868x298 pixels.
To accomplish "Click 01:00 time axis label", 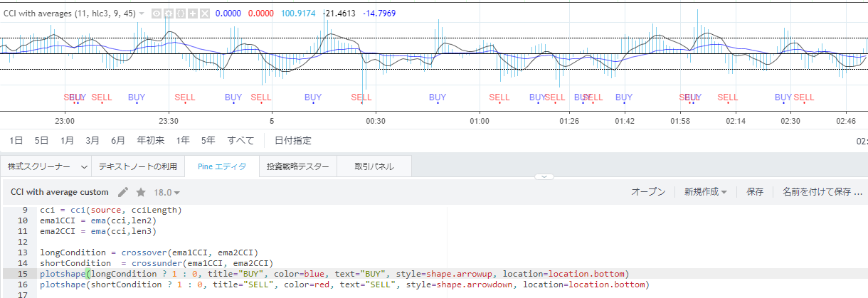I will point(480,121).
